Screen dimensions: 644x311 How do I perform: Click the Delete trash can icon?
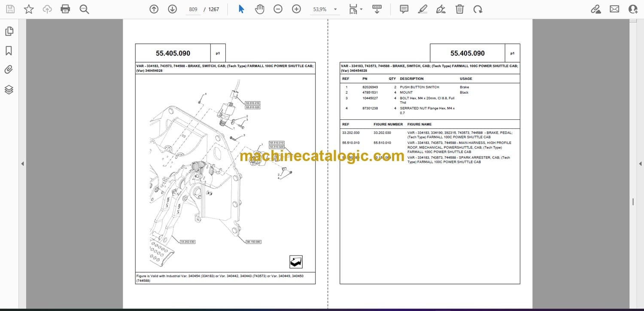459,9
